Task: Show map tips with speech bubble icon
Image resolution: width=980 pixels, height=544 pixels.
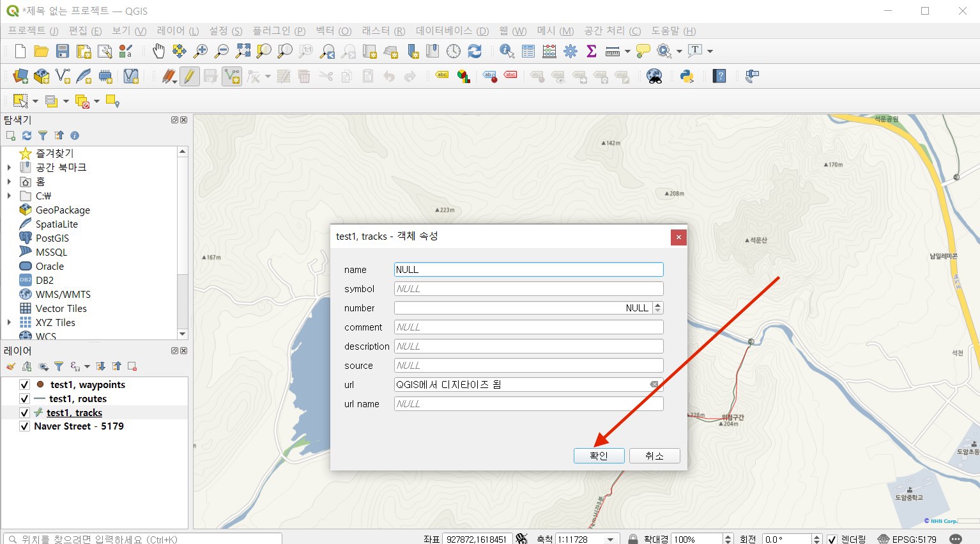Action: [x=643, y=51]
